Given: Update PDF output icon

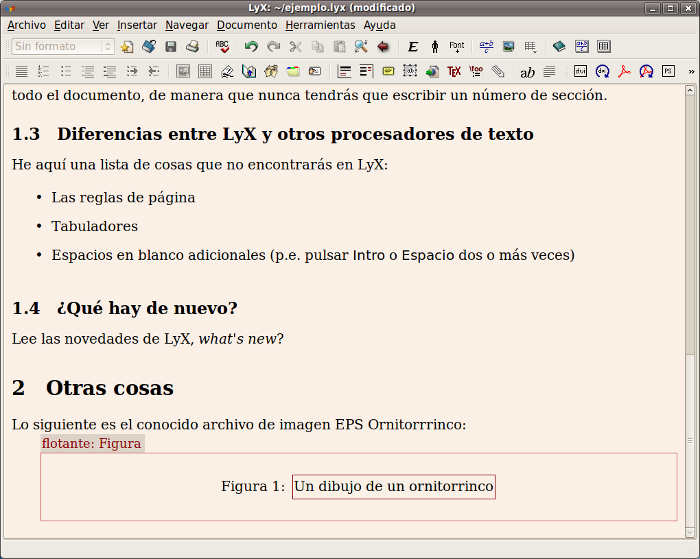Looking at the screenshot, I should tap(646, 71).
